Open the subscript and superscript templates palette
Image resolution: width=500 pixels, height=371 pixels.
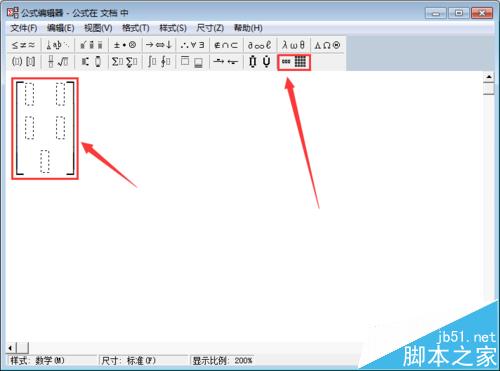pyautogui.click(x=92, y=62)
